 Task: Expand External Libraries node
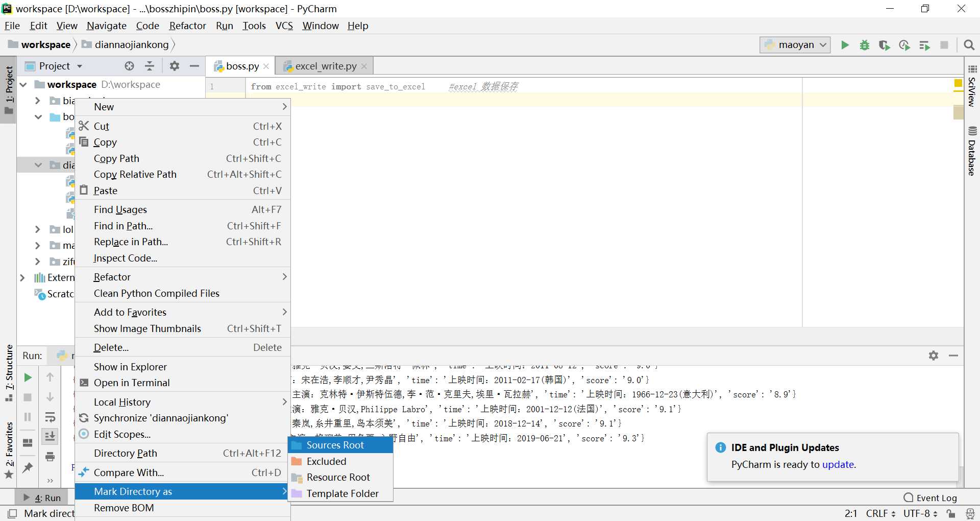(x=22, y=277)
